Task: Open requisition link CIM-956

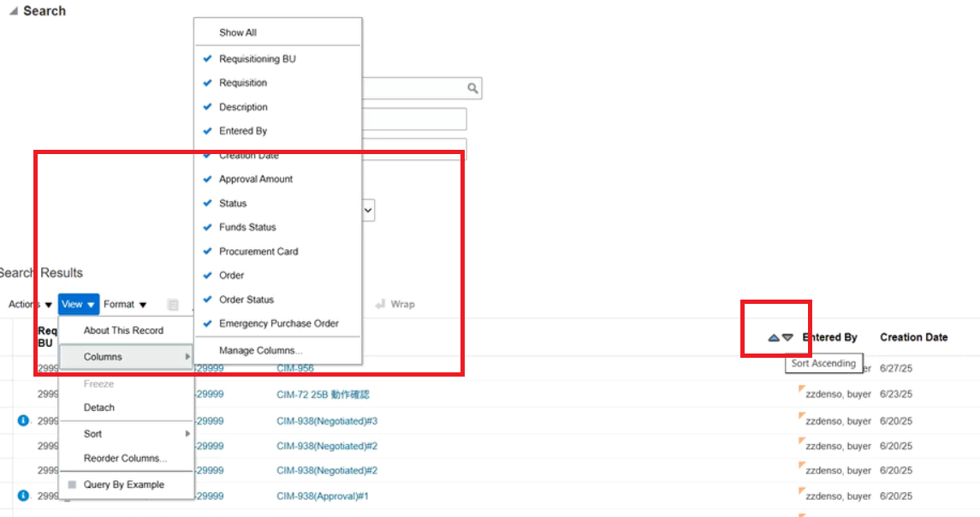Action: point(295,368)
